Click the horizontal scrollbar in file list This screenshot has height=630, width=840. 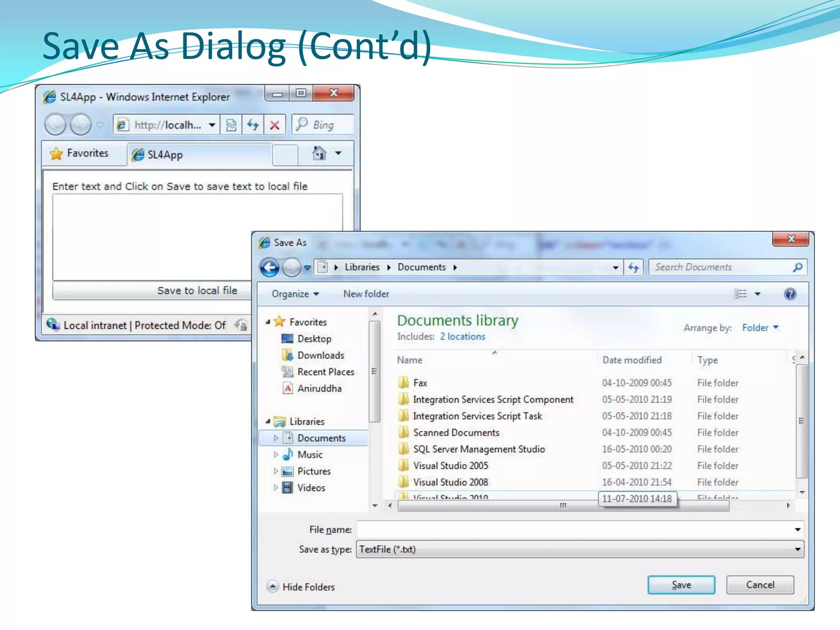click(x=563, y=506)
